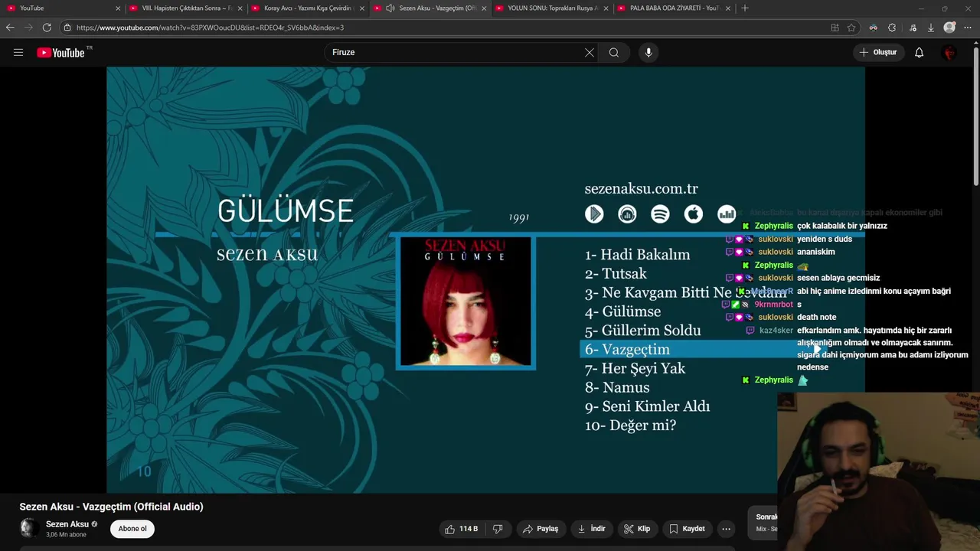Click '1- Hadi Bakalım' track text

tap(637, 255)
